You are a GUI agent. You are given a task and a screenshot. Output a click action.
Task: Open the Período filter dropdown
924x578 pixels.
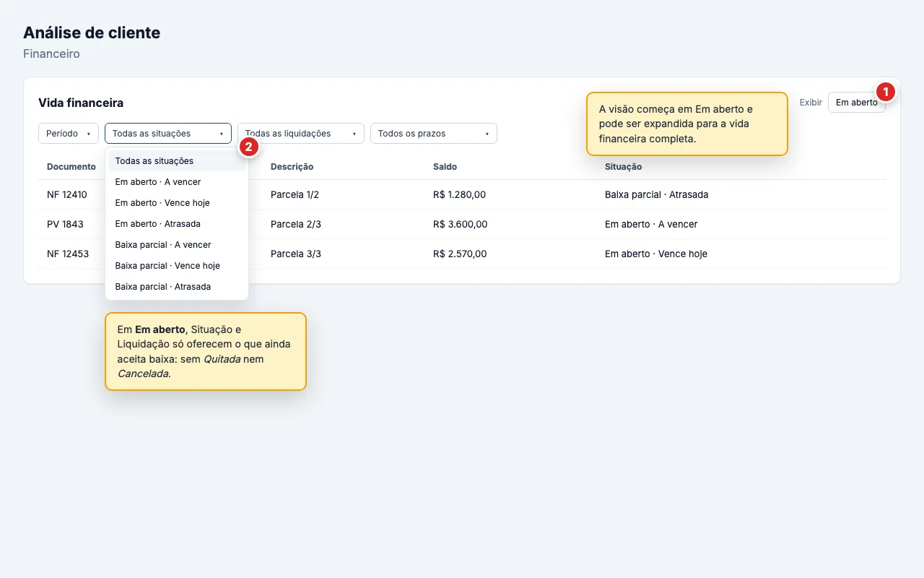tap(69, 134)
